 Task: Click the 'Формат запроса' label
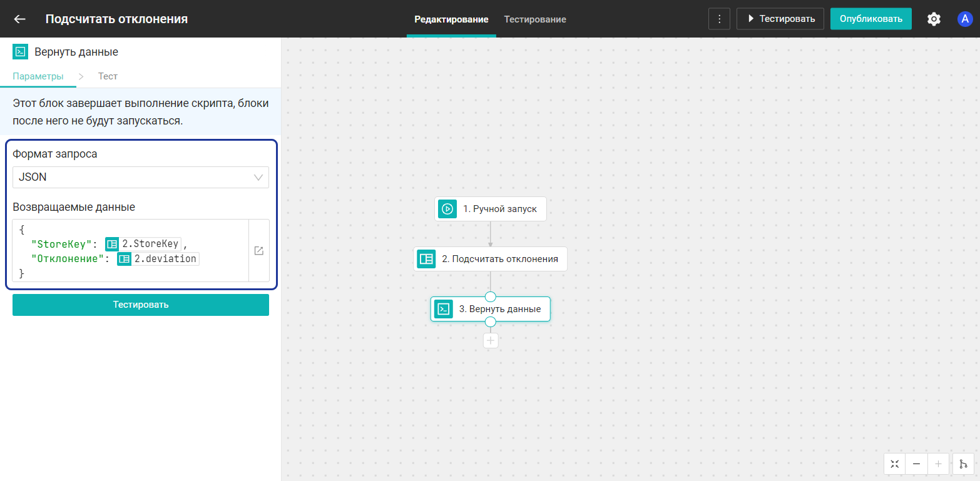pyautogui.click(x=55, y=154)
